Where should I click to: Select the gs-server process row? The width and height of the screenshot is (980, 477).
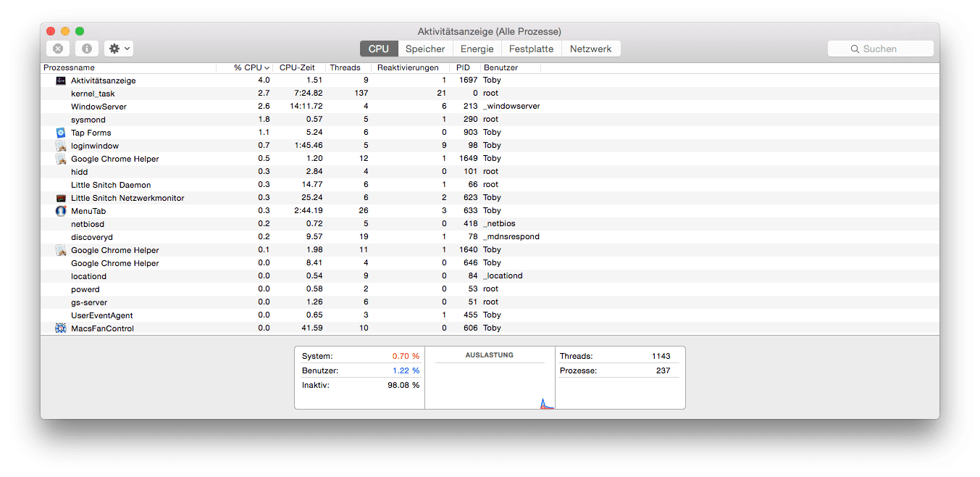[x=490, y=302]
